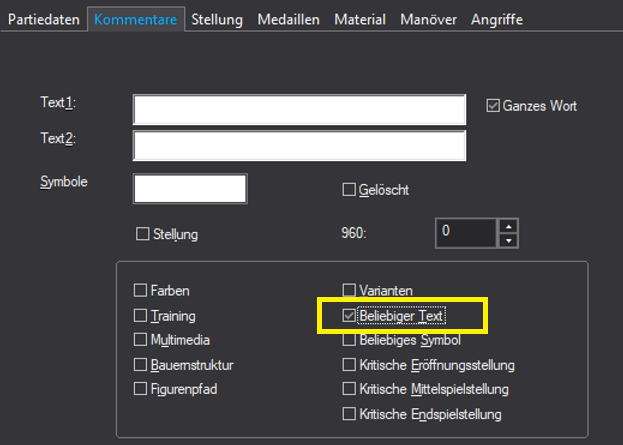Switch to the Angriffe tab
The image size is (623, 445).
tap(496, 19)
